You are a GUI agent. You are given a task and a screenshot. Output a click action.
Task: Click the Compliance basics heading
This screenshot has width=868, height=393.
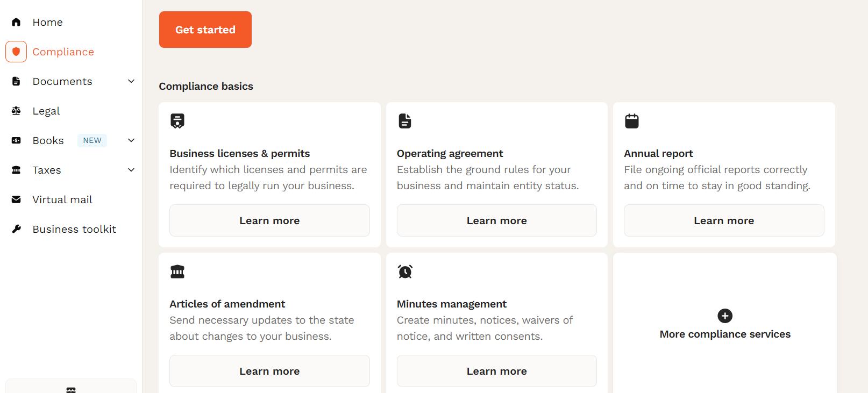click(x=206, y=86)
